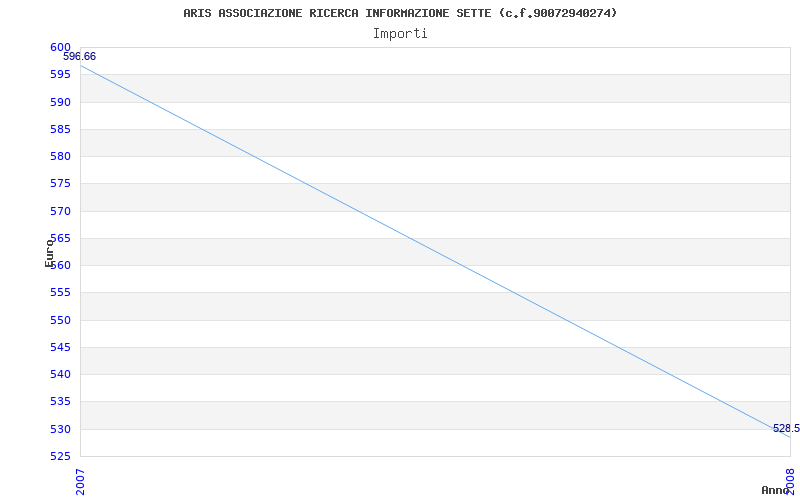Click the 550 y-axis tick label
Screen dimensions: 800x500
[x=60, y=320]
